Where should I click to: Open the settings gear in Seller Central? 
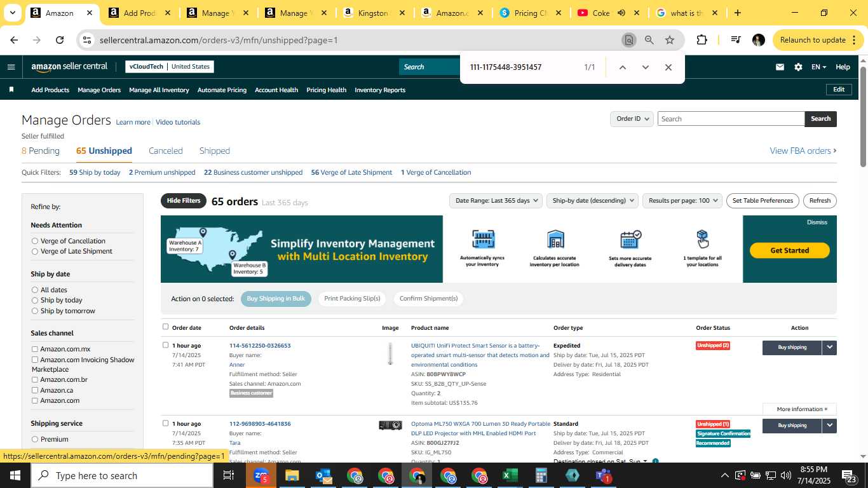click(x=798, y=67)
